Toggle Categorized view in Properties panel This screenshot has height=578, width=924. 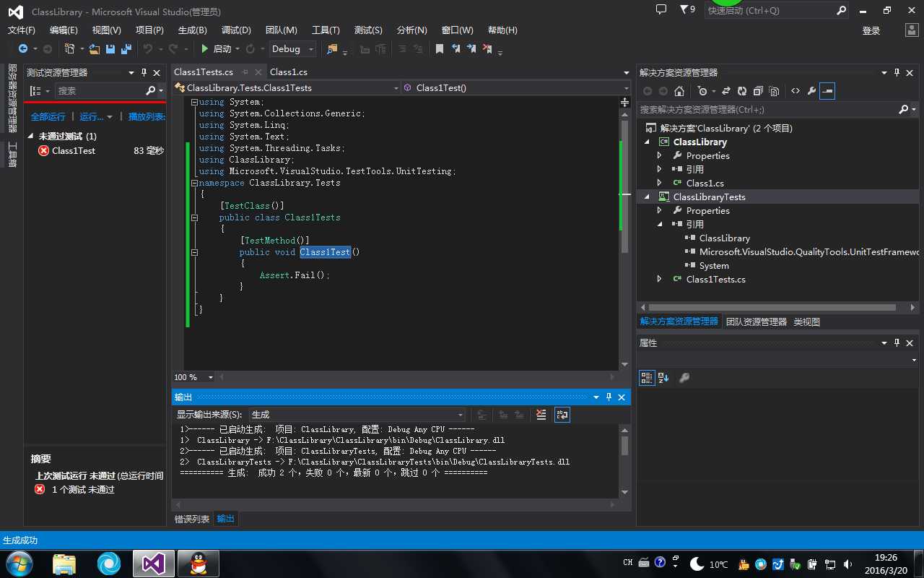tap(647, 378)
